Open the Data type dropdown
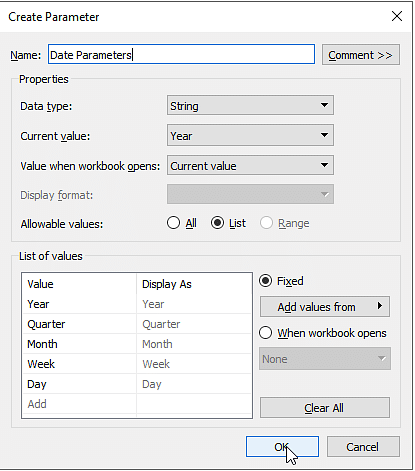 [x=250, y=106]
